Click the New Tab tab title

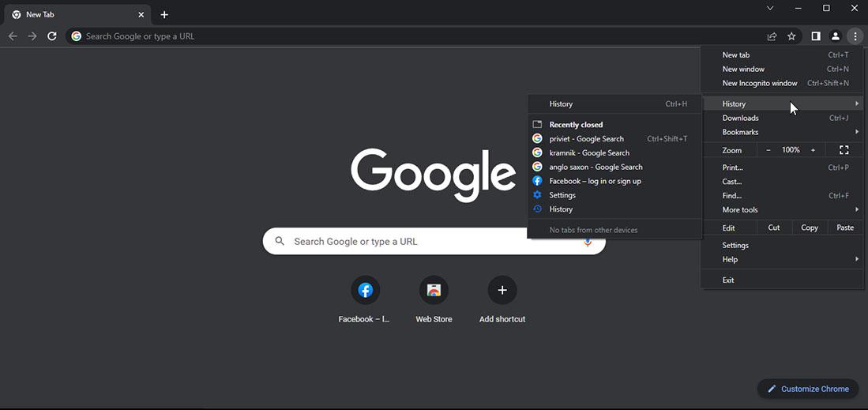(40, 15)
